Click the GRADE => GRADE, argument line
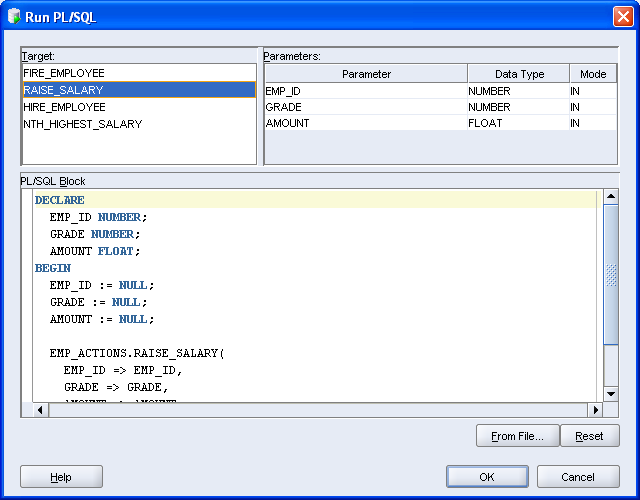The height and width of the screenshot is (500, 640). click(116, 387)
